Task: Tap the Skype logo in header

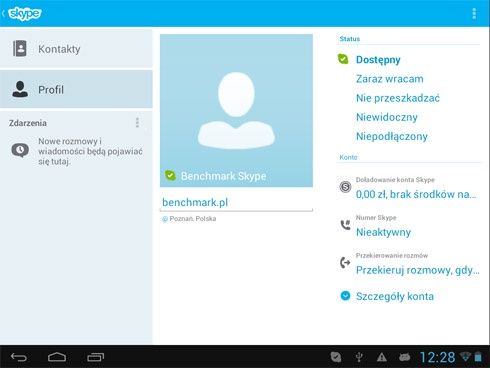Action: [x=24, y=13]
